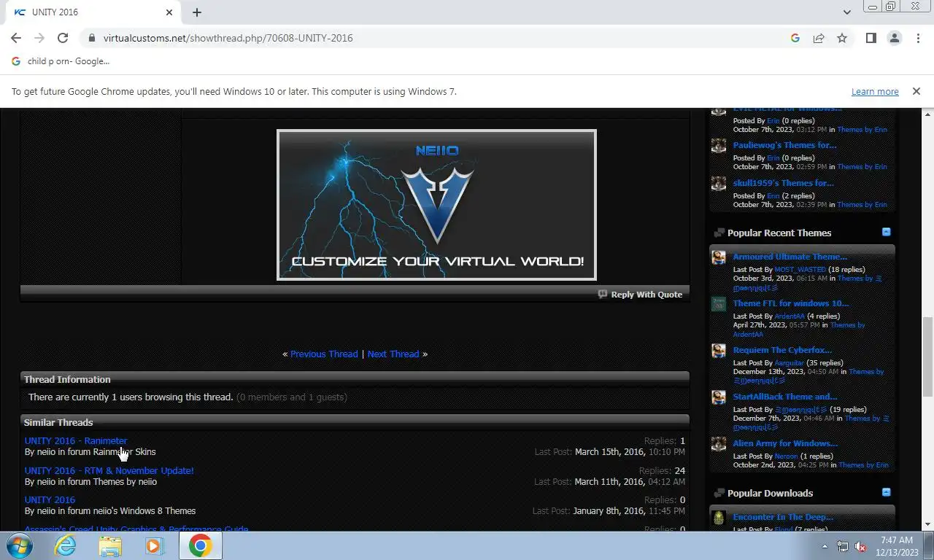Open Encounter In The Deep... link
The height and width of the screenshot is (560, 934).
coord(783,517)
